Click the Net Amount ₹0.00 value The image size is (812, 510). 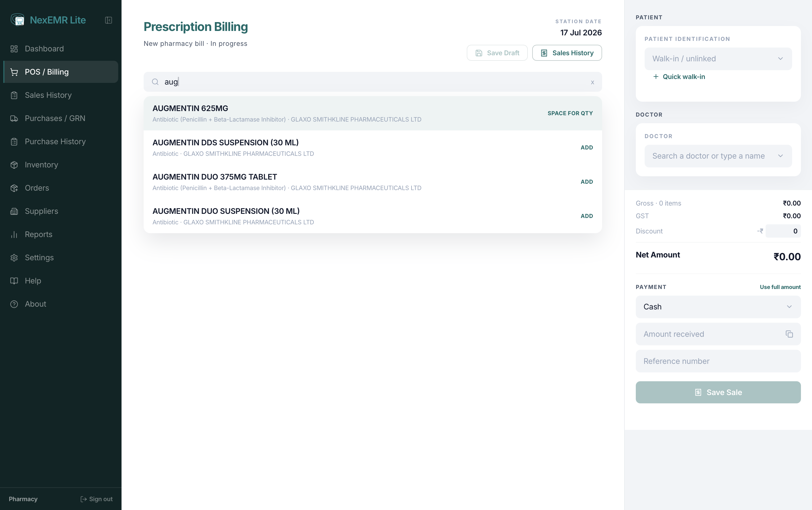pos(787,257)
